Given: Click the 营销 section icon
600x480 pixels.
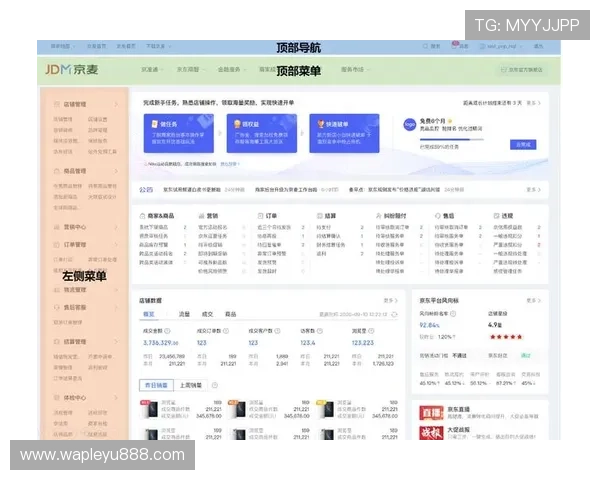Looking at the screenshot, I should (x=201, y=216).
